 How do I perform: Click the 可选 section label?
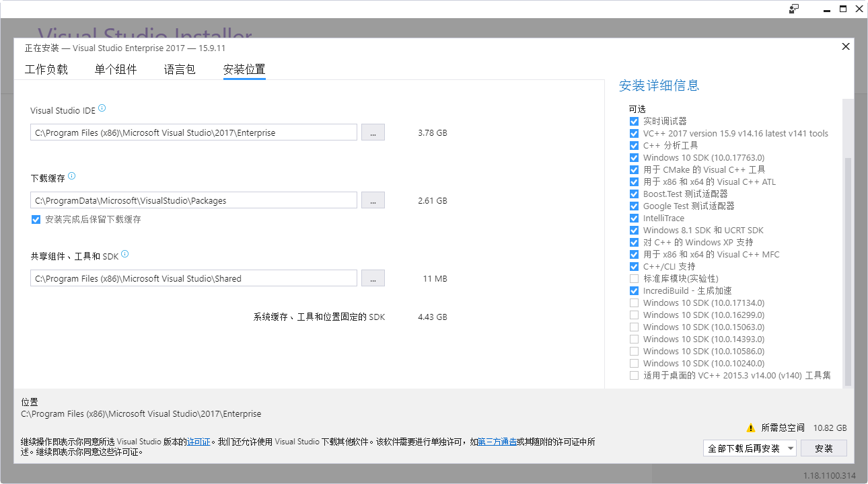pyautogui.click(x=637, y=108)
